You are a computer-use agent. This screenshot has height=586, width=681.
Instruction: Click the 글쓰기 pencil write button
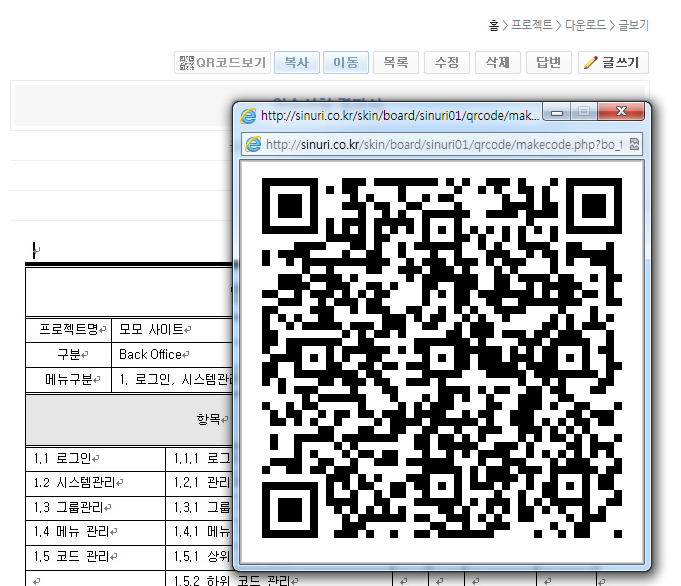click(x=614, y=62)
